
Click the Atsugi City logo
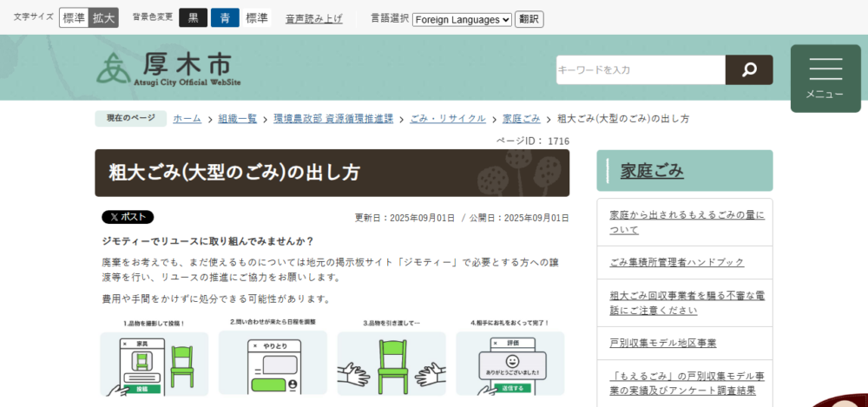(169, 69)
